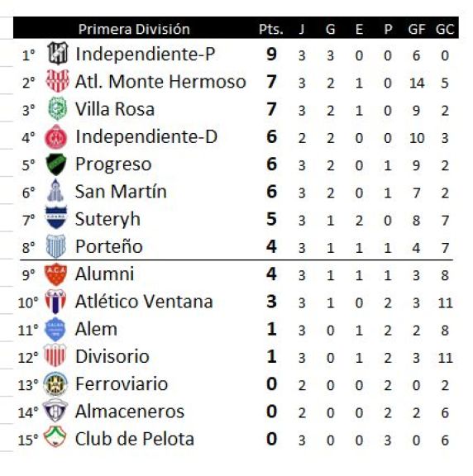Select the GC column header
Viewport: 473px width, 476px height.
445,30
